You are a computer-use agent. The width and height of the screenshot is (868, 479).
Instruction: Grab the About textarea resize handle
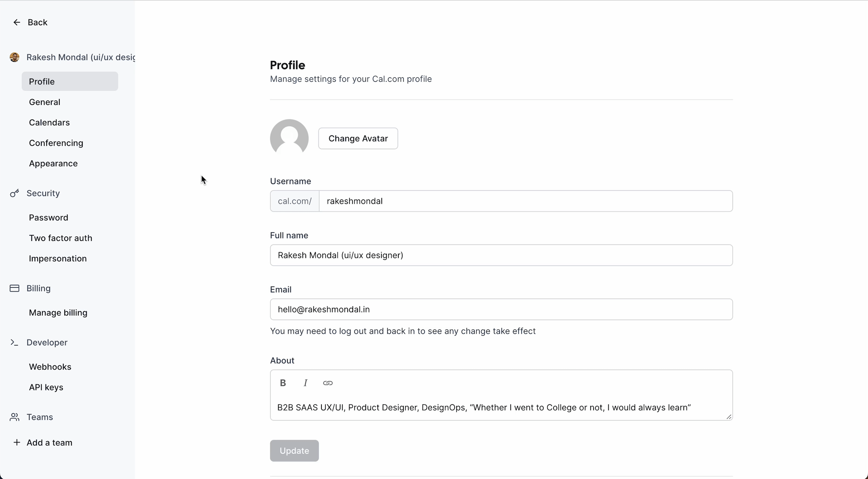pyautogui.click(x=729, y=417)
